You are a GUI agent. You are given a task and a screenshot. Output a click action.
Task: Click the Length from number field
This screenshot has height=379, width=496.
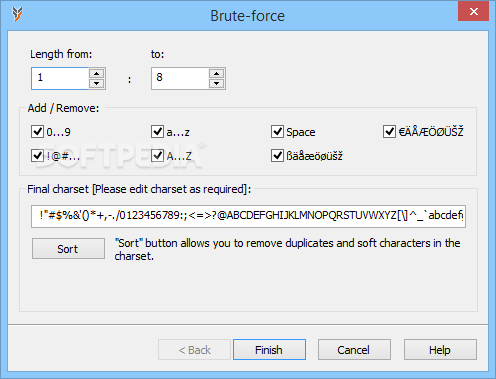60,78
